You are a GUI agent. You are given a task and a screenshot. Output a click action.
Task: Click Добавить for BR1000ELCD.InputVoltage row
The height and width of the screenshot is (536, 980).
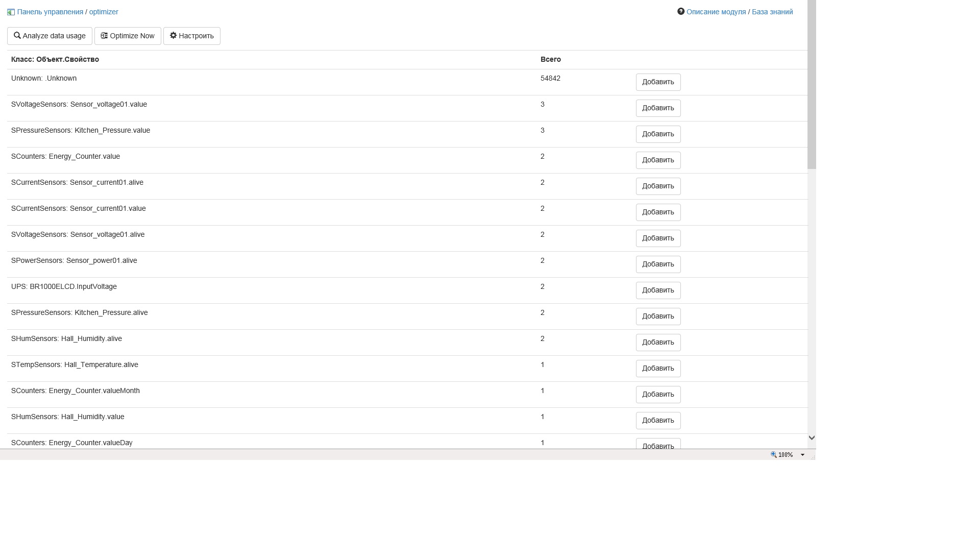658,290
